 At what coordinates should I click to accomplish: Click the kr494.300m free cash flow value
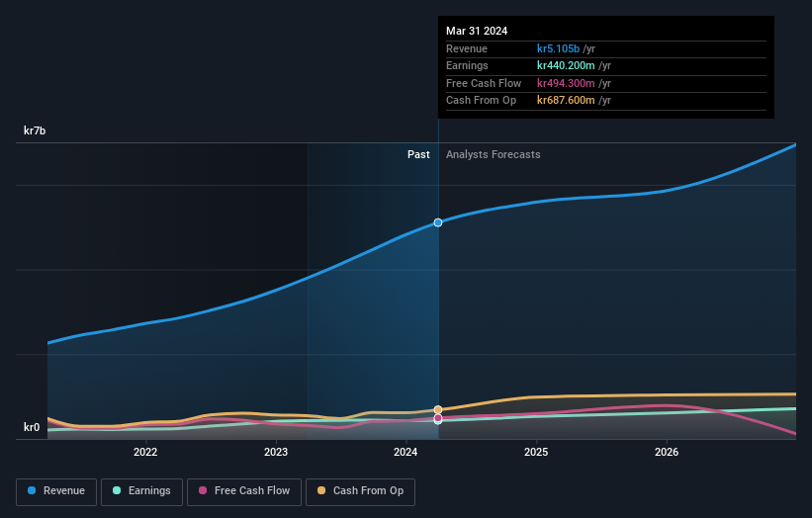click(566, 83)
